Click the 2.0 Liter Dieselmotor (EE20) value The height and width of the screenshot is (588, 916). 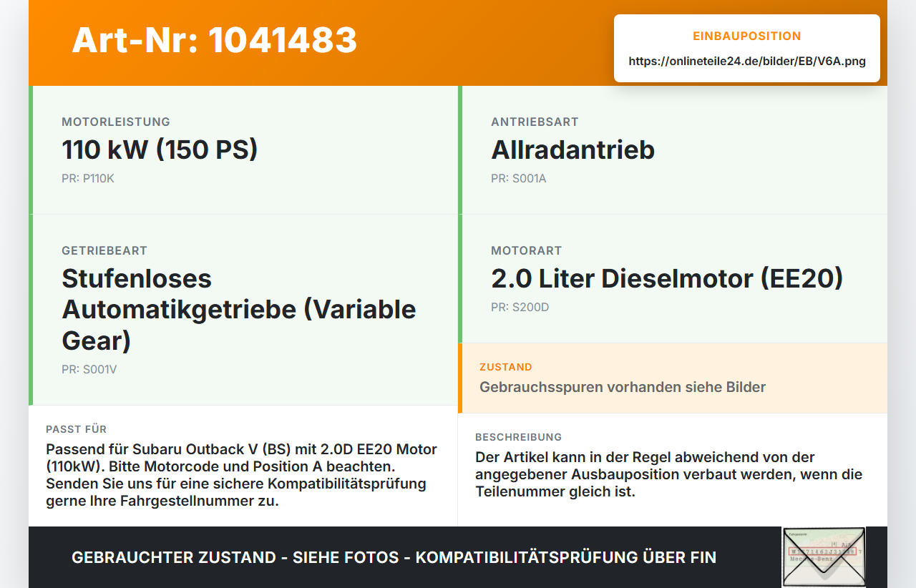[667, 278]
